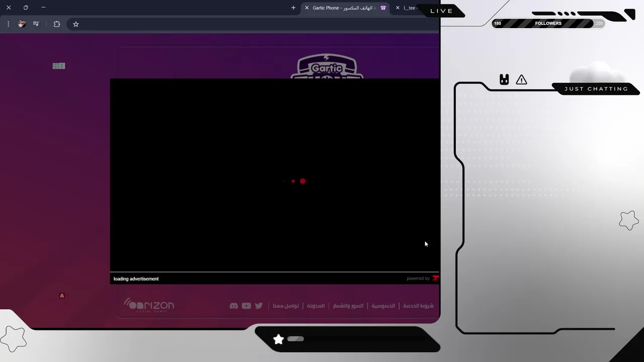
Task: Open the المدونة link
Action: (316, 306)
